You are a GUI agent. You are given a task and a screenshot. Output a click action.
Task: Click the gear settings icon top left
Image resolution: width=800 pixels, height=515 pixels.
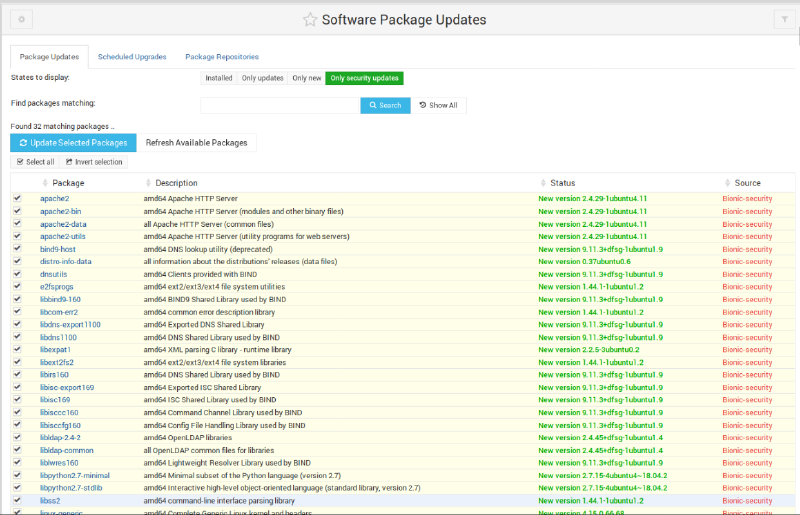(21, 19)
